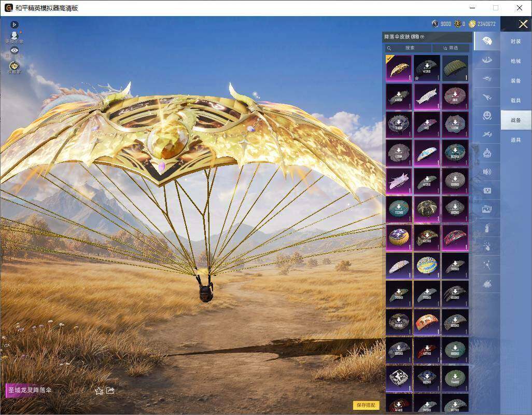The height and width of the screenshot is (415, 532).
Task: Switch to the 道具 tab
Action: coord(516,140)
